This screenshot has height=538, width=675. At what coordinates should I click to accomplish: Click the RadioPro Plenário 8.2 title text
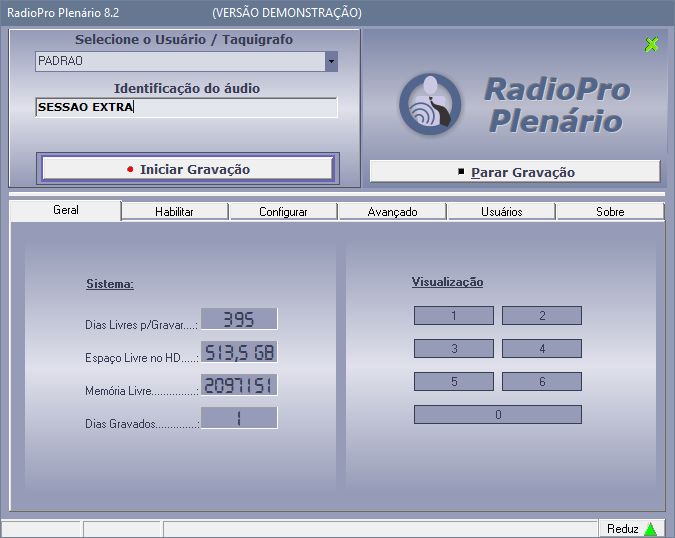pyautogui.click(x=63, y=13)
